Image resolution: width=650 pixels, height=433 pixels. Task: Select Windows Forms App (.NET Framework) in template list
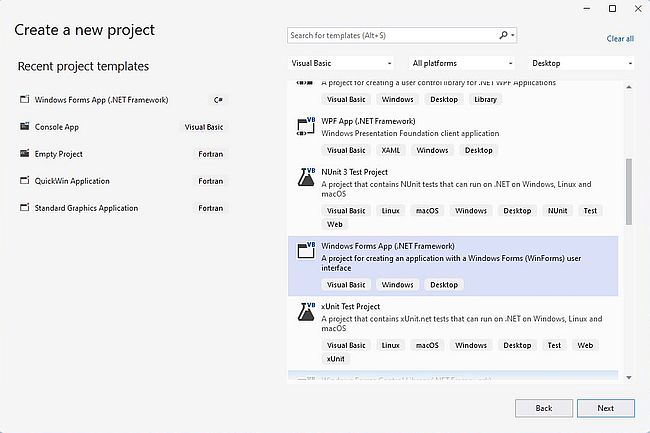[x=453, y=266]
